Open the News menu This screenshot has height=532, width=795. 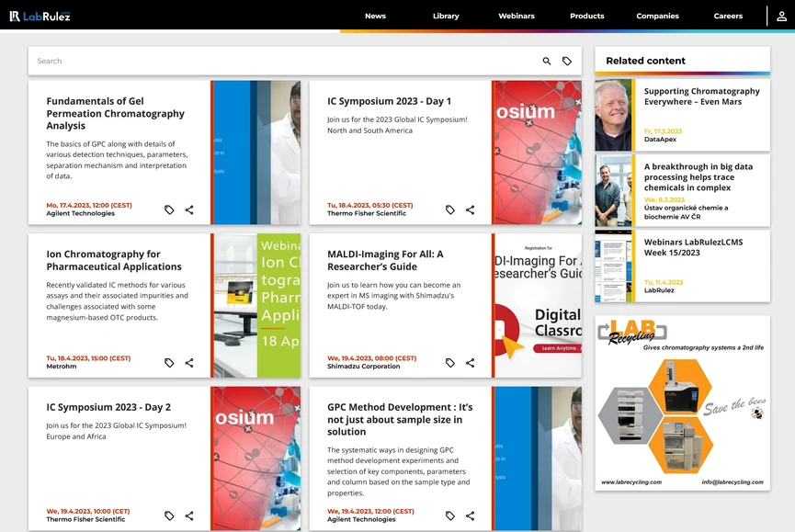(x=375, y=16)
